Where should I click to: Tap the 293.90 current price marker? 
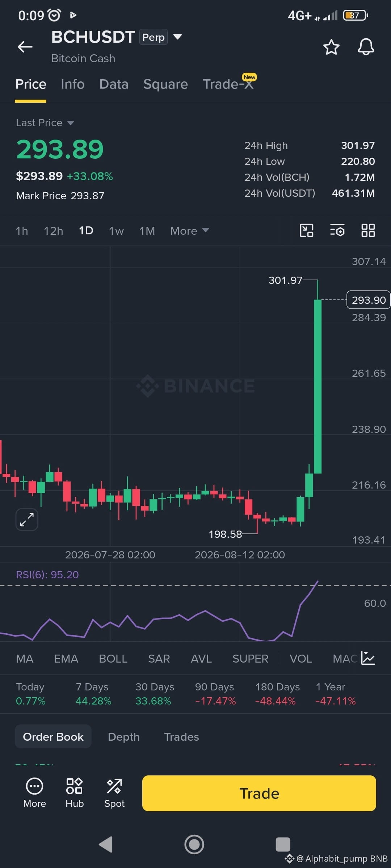pyautogui.click(x=369, y=300)
